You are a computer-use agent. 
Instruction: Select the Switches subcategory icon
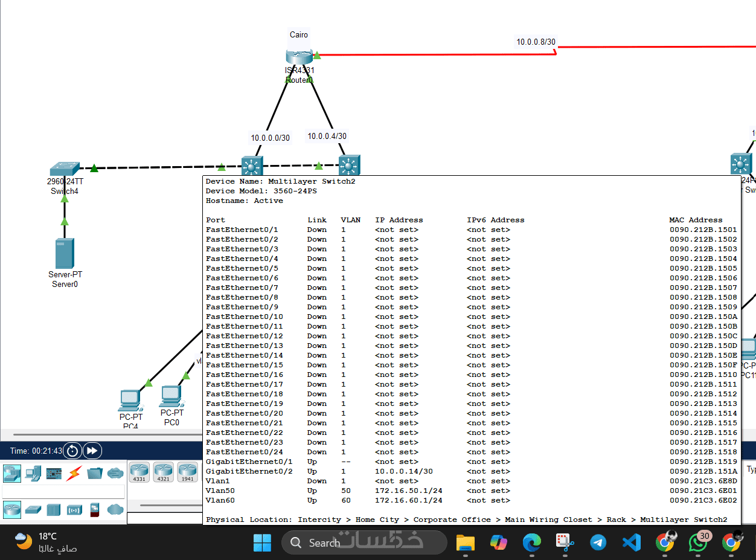33,509
